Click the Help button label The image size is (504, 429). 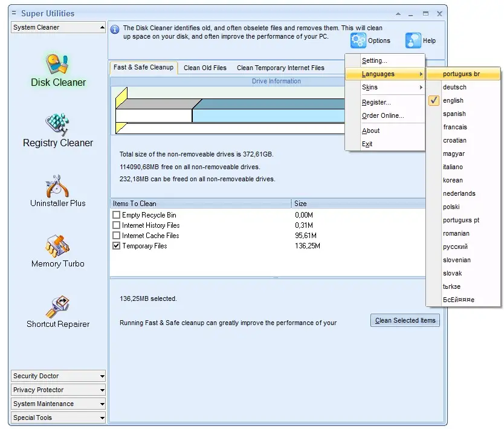click(429, 41)
